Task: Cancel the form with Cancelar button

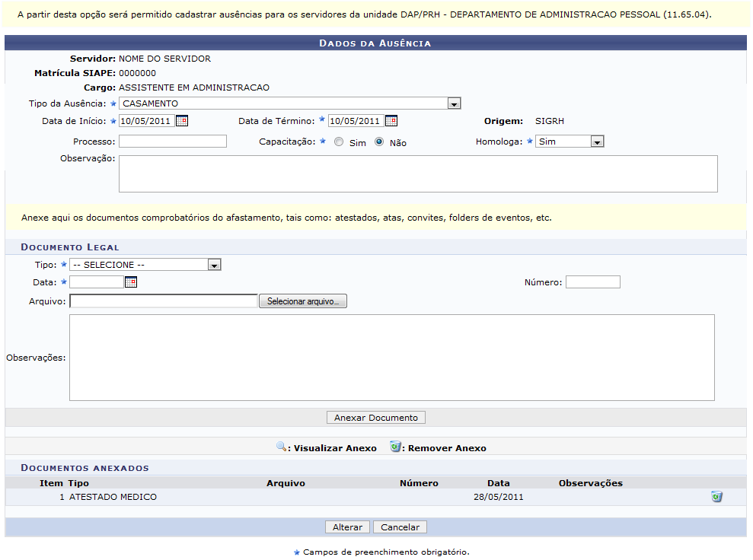Action: (x=400, y=527)
